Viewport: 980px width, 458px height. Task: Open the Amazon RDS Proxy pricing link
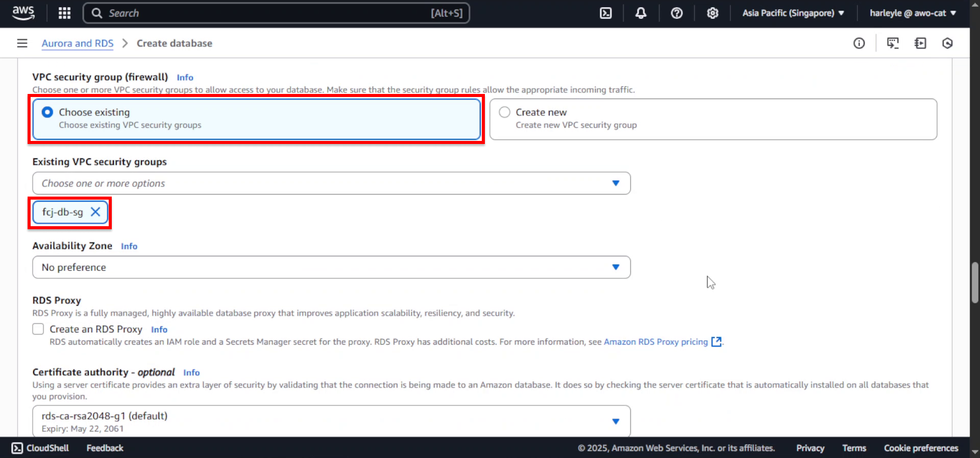(656, 342)
